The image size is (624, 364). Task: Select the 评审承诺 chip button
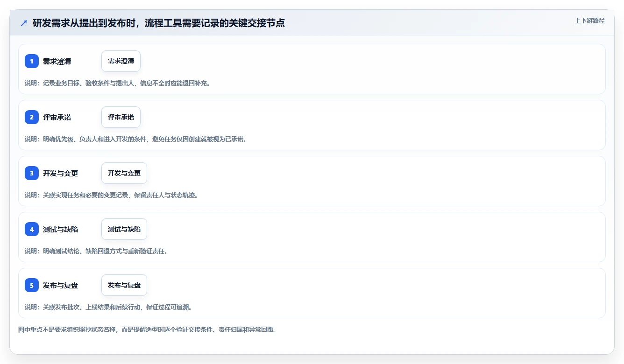click(121, 117)
